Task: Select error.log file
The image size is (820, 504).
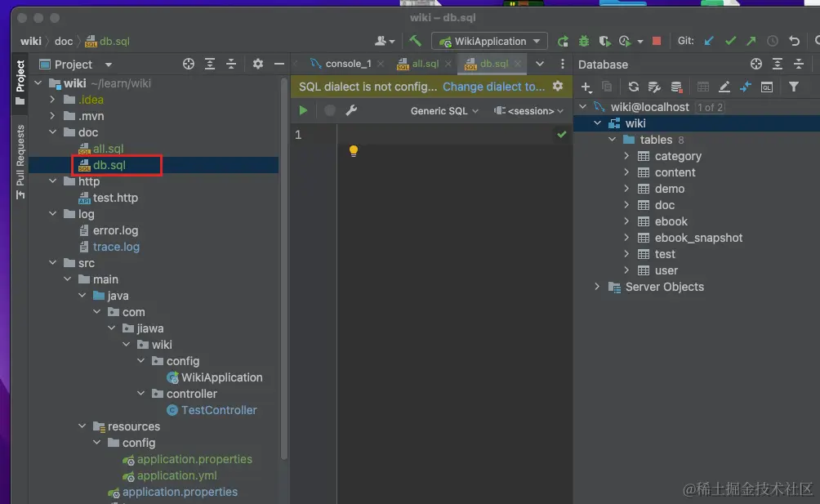Action: click(115, 230)
